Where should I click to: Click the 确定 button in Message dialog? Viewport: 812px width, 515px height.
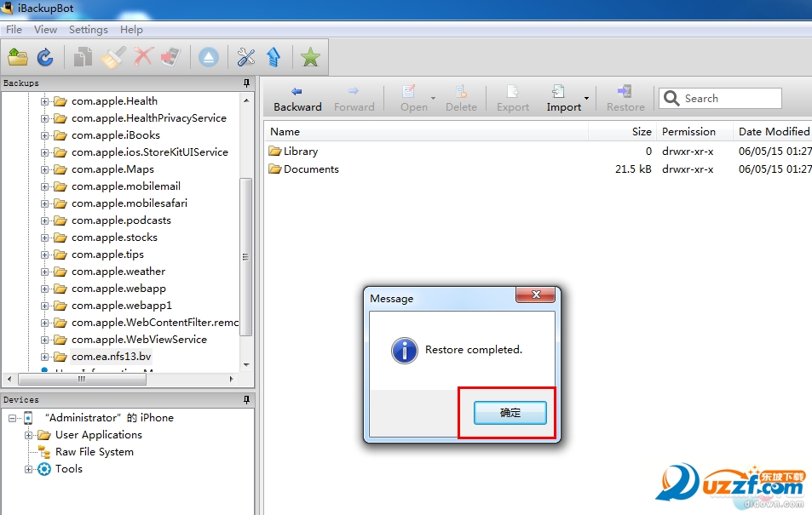point(510,413)
